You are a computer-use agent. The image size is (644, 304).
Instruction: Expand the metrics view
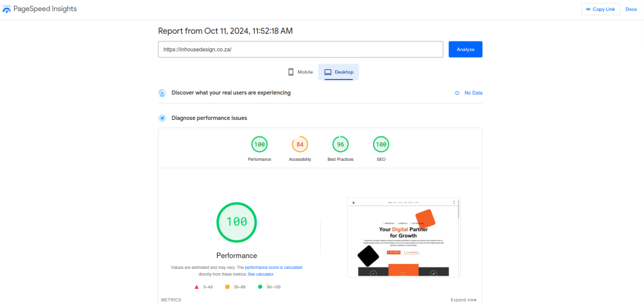pos(464,300)
